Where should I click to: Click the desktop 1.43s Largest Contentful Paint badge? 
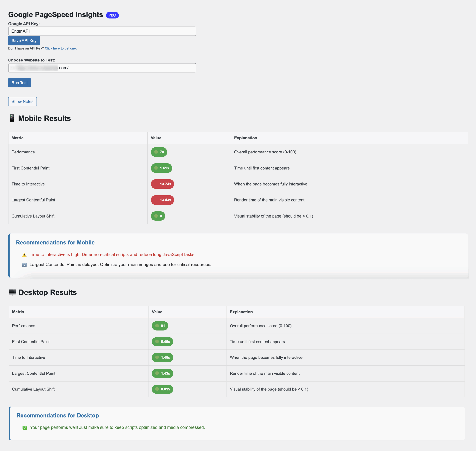point(163,373)
